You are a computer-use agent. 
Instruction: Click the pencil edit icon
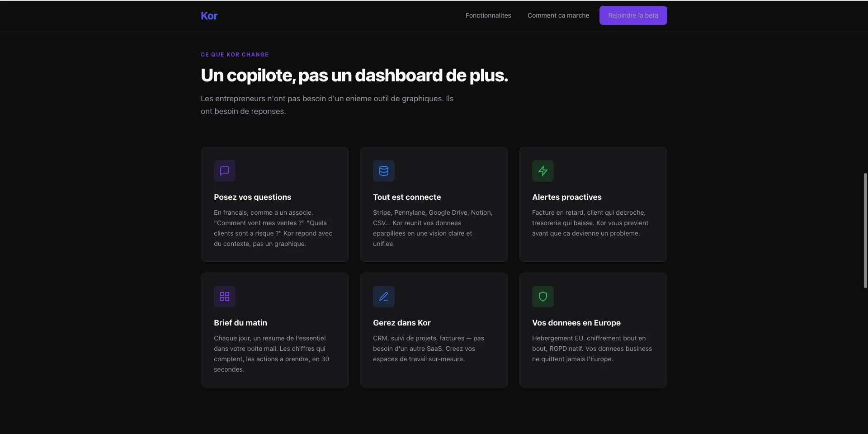[384, 297]
